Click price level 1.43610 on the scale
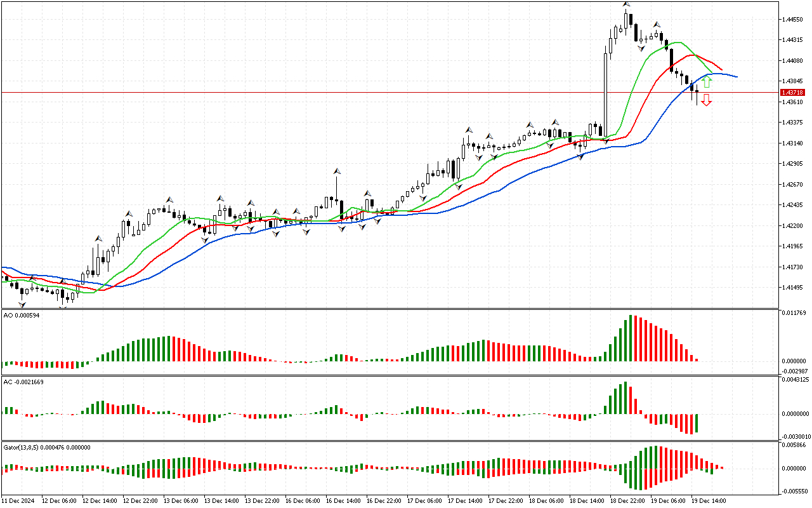This screenshot has height=508, width=812. click(794, 102)
